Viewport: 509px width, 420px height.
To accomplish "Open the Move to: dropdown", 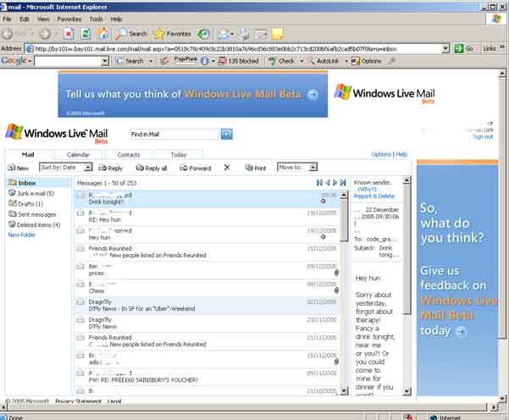I will pyautogui.click(x=297, y=167).
